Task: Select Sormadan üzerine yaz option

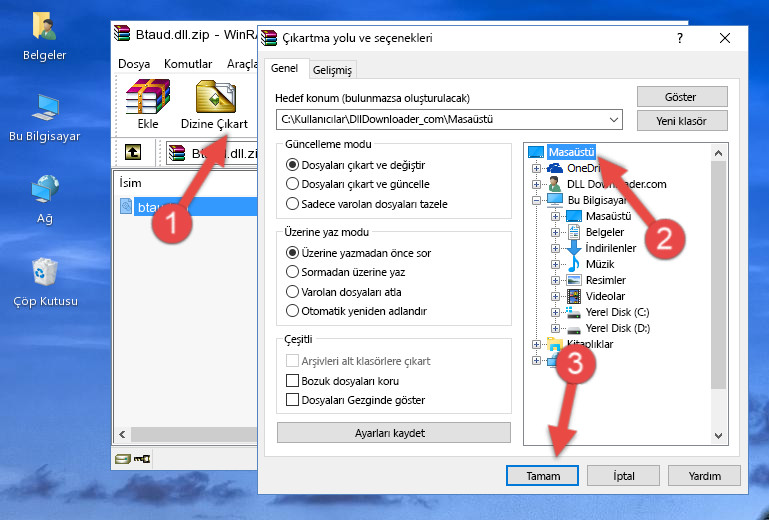Action: (x=346, y=272)
